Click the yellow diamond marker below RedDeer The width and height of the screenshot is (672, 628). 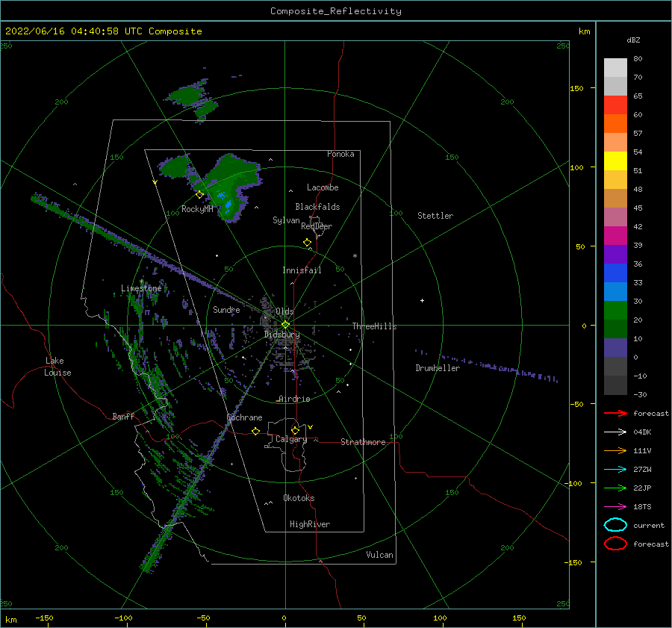point(308,243)
